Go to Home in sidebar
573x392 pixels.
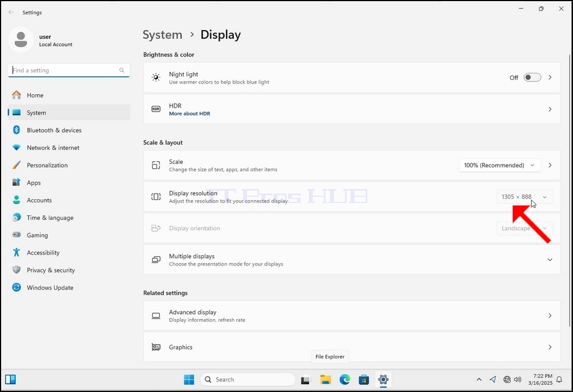point(69,95)
